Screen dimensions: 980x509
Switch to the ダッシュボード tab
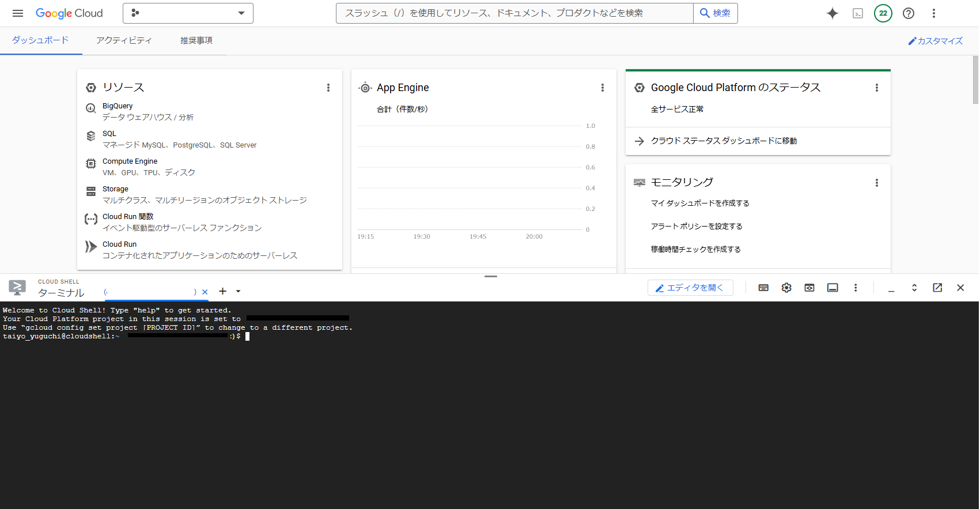pyautogui.click(x=40, y=40)
